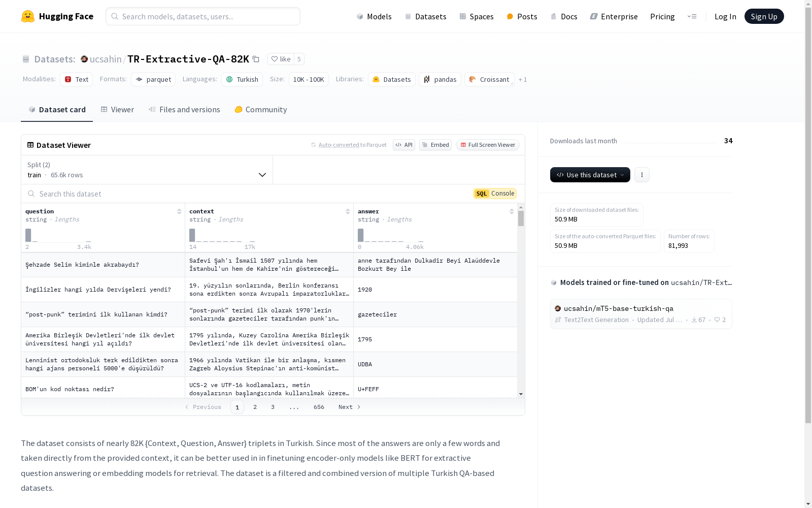Go to page 2 of the dataset
812x508 pixels.
[255, 407]
